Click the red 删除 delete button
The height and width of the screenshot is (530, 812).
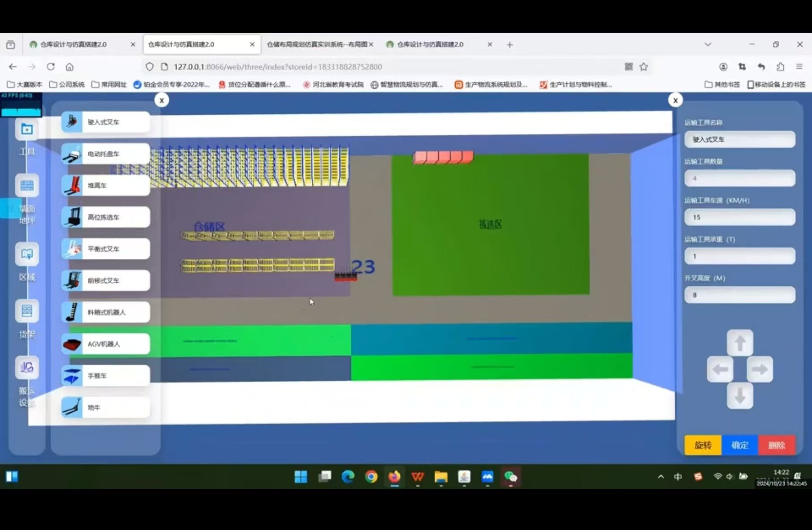(777, 445)
